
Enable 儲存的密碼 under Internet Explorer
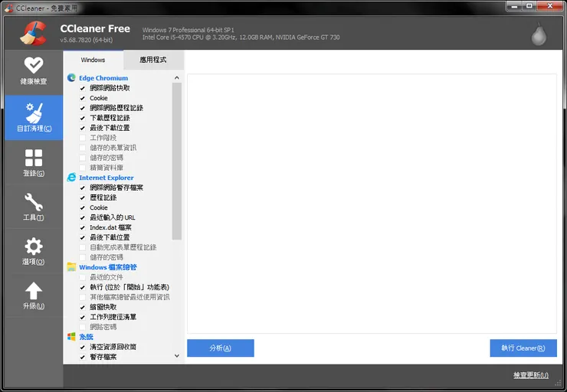tap(83, 257)
